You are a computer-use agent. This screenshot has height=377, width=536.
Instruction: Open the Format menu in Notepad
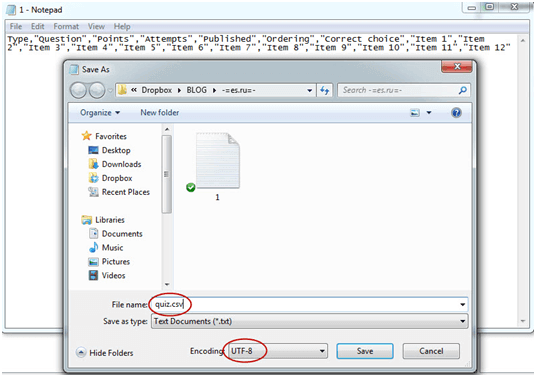pos(66,26)
